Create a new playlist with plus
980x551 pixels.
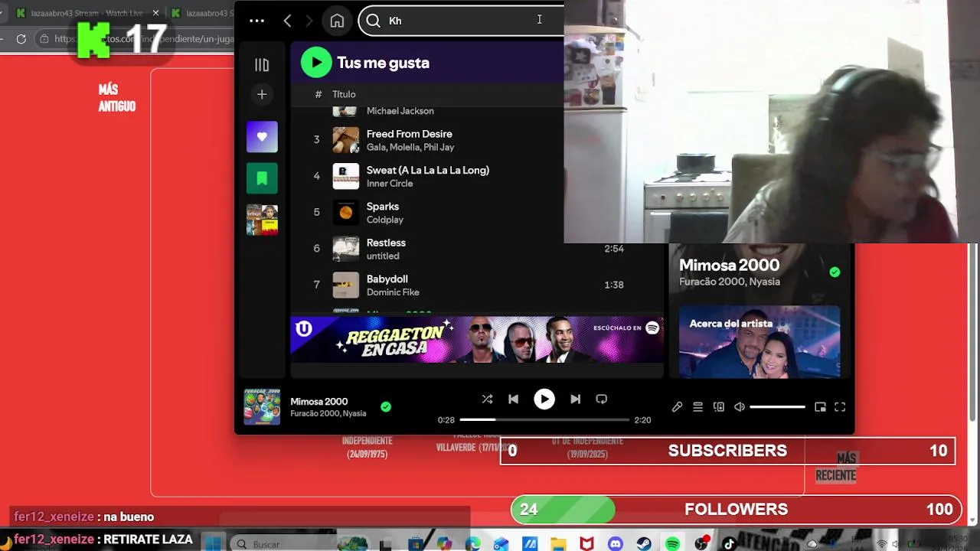click(262, 94)
